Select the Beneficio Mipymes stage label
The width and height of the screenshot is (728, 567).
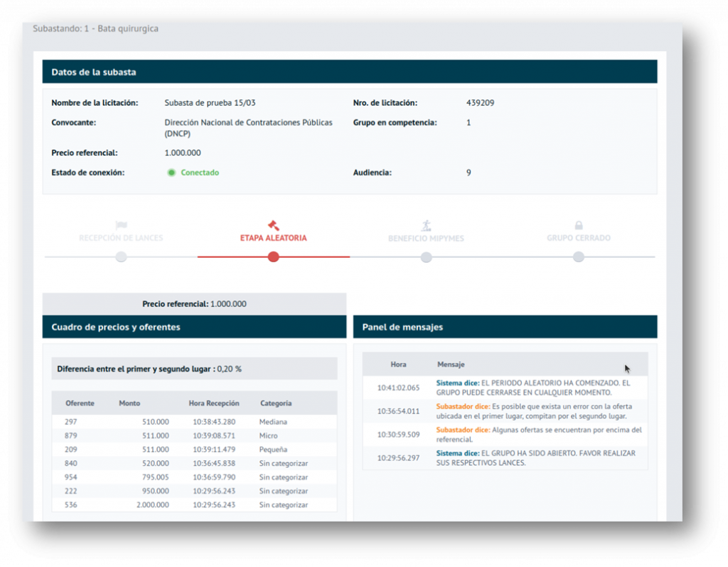pos(427,239)
